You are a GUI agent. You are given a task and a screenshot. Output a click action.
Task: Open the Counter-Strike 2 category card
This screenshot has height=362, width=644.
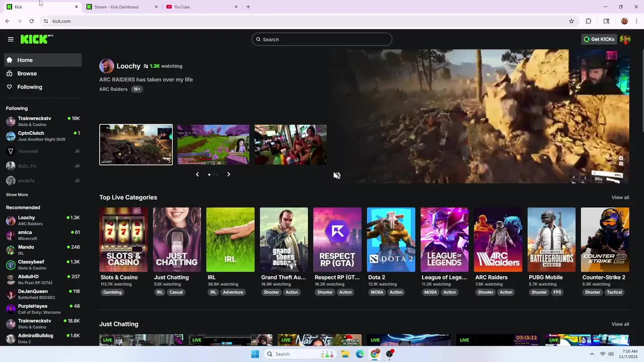(x=605, y=240)
